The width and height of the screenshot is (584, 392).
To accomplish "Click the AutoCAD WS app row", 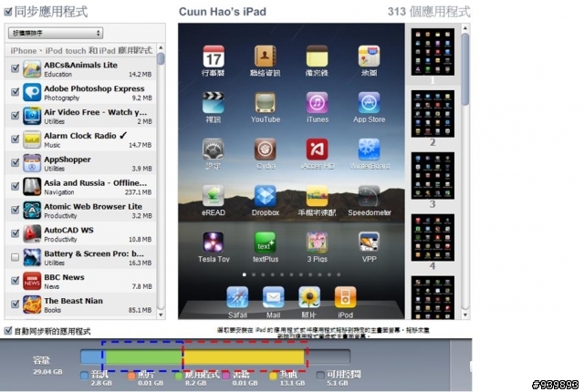I will tap(80, 234).
